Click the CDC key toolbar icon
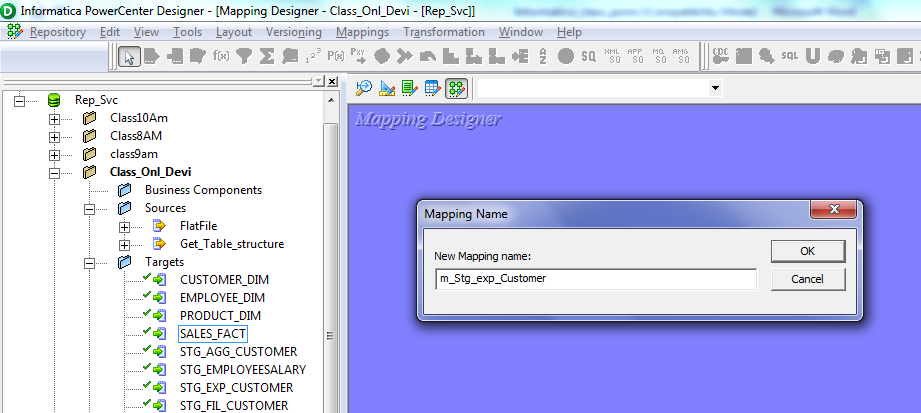This screenshot has width=921, height=413. pos(721,56)
